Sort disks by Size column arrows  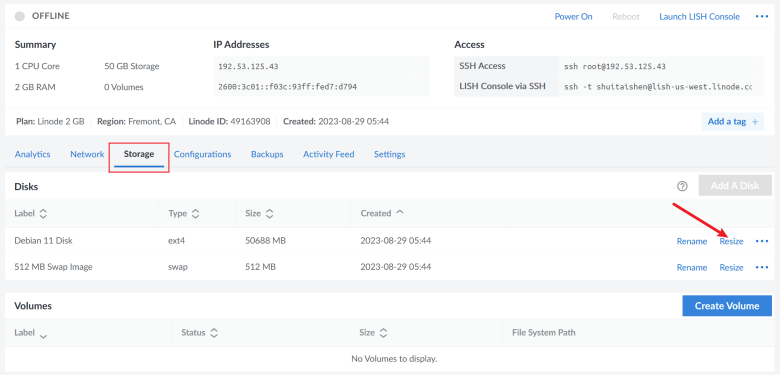point(269,214)
